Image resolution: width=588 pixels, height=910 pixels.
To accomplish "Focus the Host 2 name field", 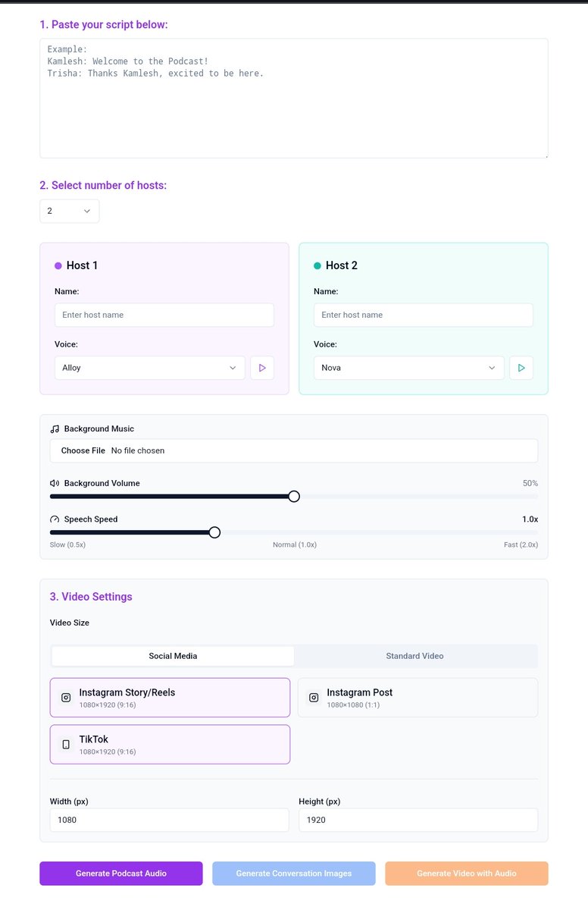I will [424, 315].
